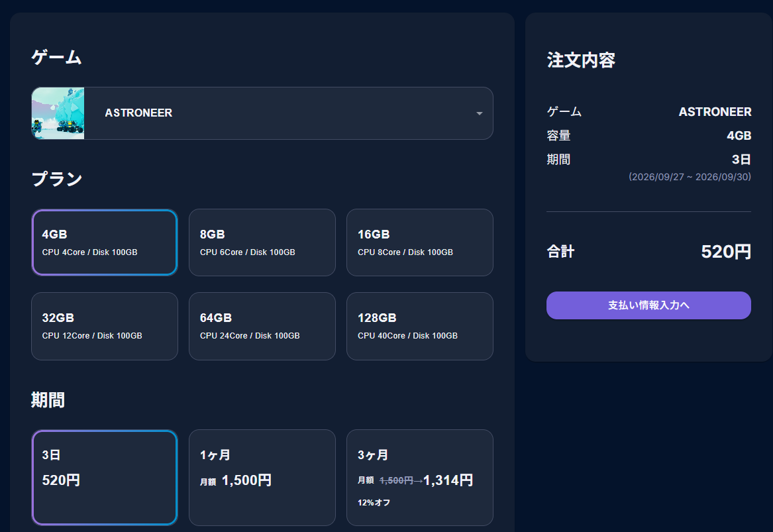
Task: Select the 16GB CPU 8Core plan
Action: (x=420, y=242)
